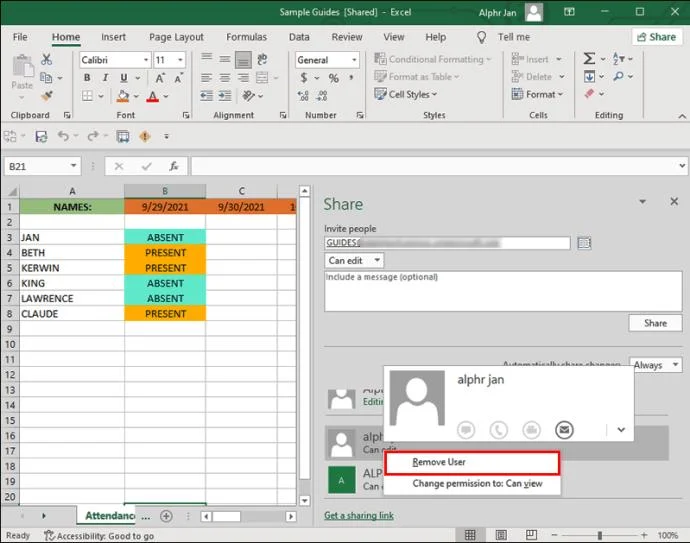Screen dimensions: 690x543
Task: Click the Borders icon
Action: (88, 96)
